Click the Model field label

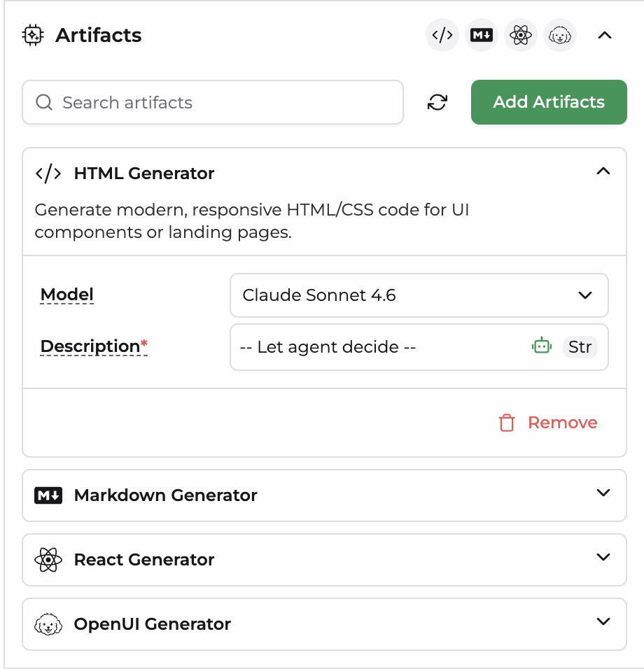67,295
